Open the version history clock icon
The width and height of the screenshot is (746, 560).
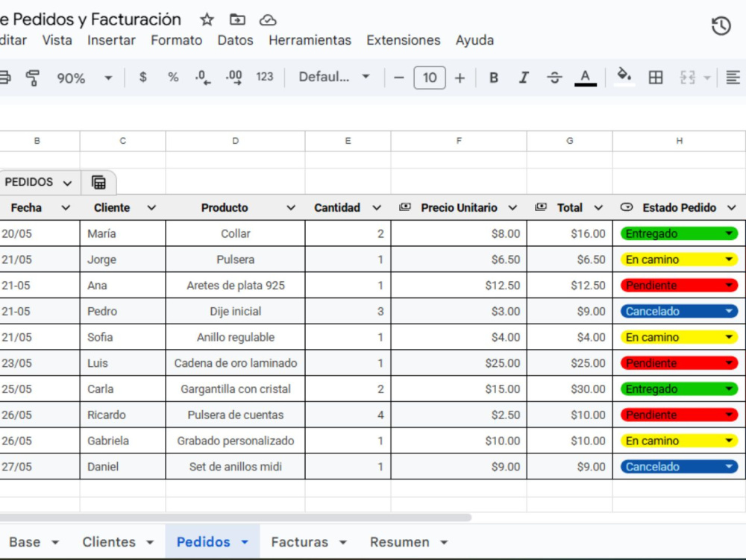coord(721,25)
